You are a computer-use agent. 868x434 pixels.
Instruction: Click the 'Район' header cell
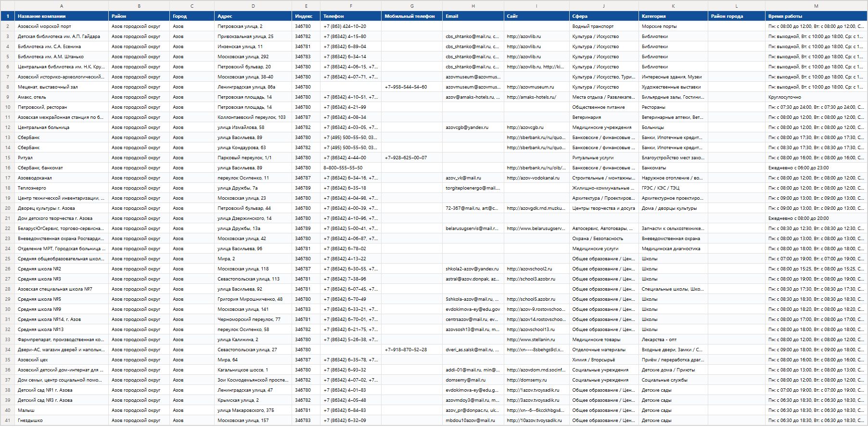tap(139, 16)
